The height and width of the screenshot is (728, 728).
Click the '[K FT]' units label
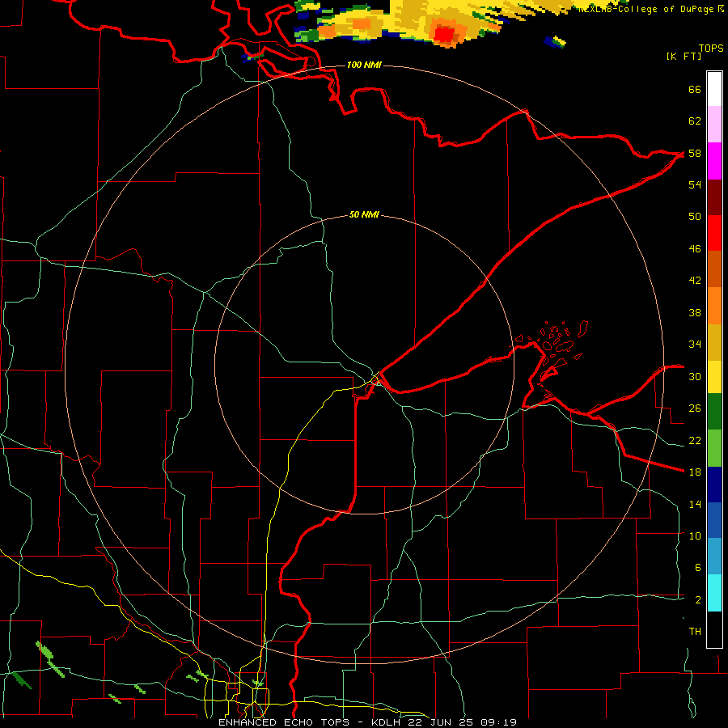[x=684, y=56]
